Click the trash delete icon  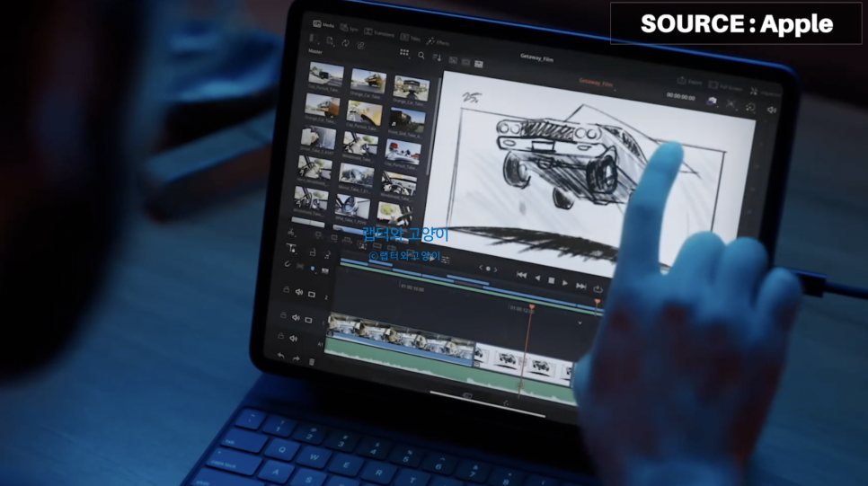(x=312, y=361)
